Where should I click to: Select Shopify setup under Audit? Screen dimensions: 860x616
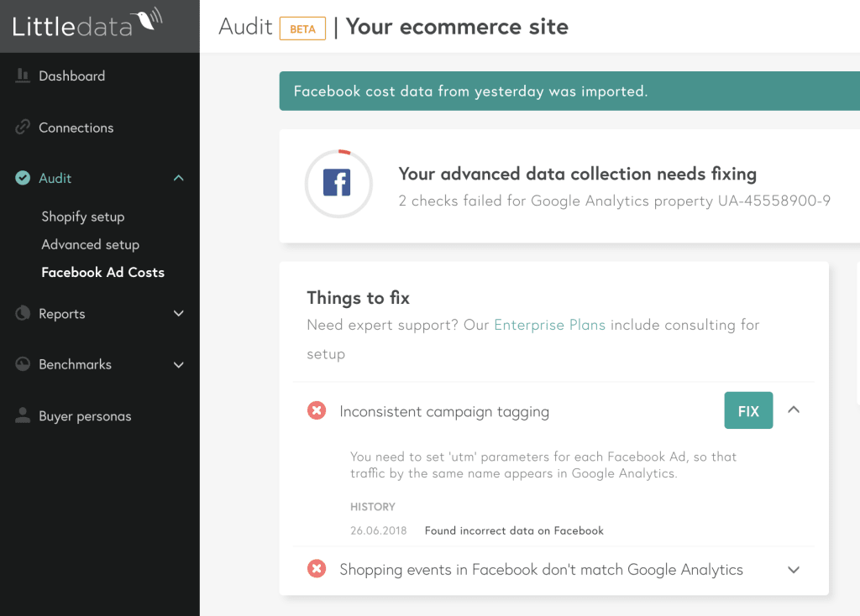coord(83,217)
